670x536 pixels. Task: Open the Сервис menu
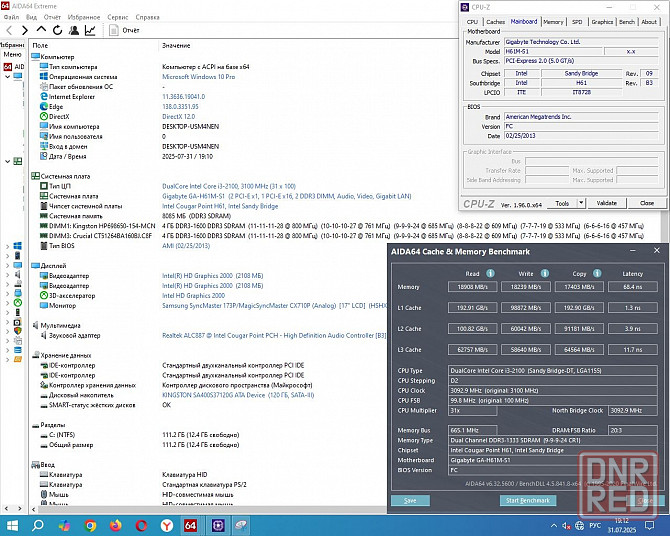pyautogui.click(x=118, y=17)
